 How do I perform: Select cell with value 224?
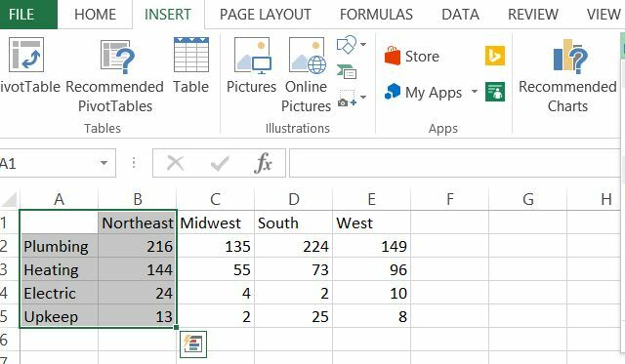(x=293, y=246)
